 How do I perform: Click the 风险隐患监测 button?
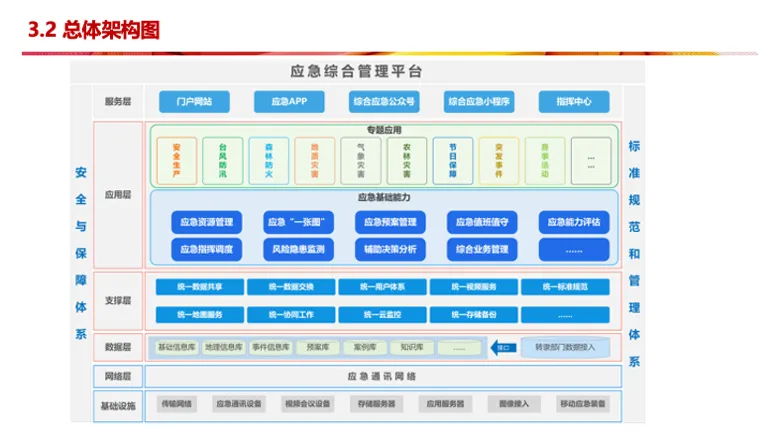point(298,250)
